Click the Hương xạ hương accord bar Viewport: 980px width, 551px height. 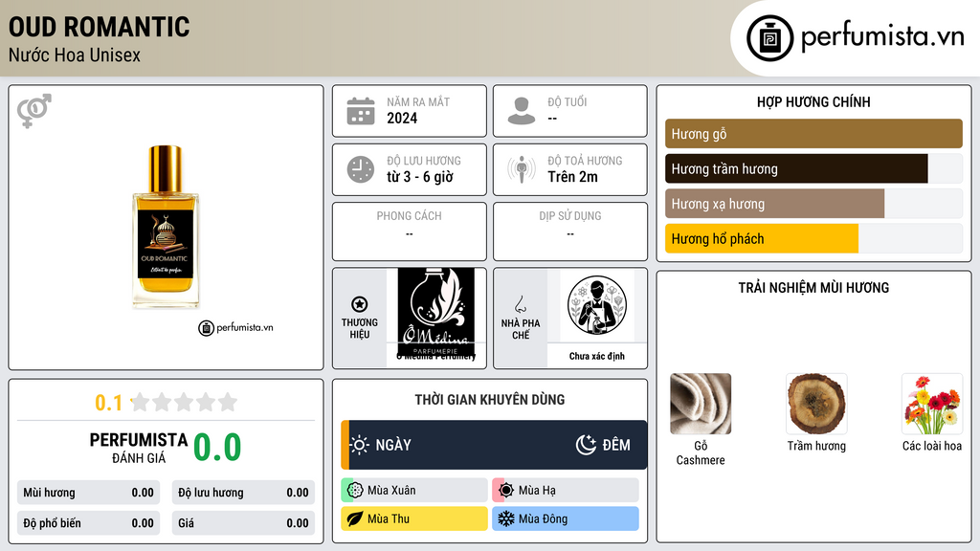[x=813, y=204]
